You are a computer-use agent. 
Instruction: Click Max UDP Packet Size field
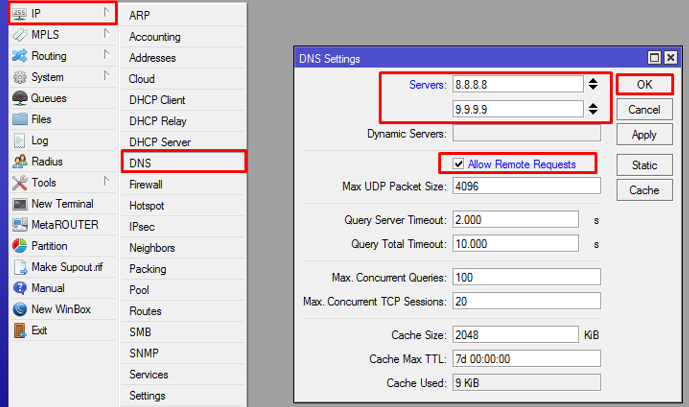[x=526, y=186]
